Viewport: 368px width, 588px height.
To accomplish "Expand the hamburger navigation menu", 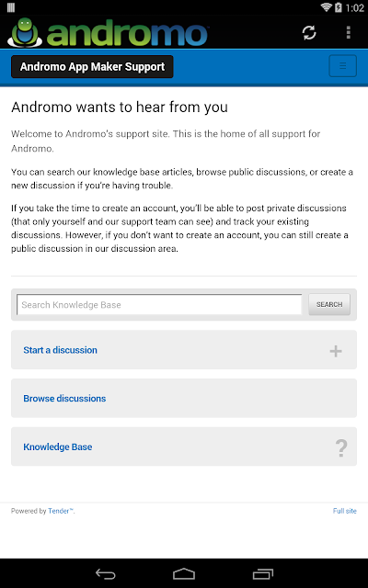I will tap(342, 66).
